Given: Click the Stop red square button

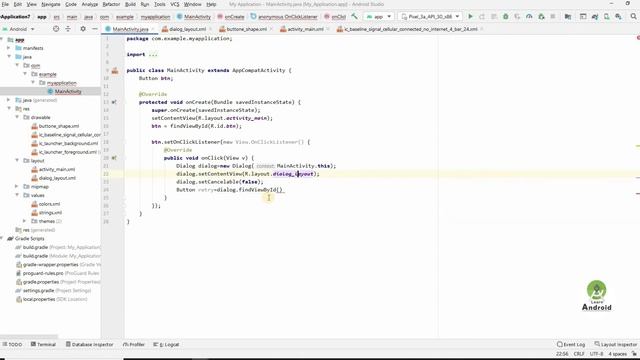Looking at the screenshot, I should [x=553, y=17].
